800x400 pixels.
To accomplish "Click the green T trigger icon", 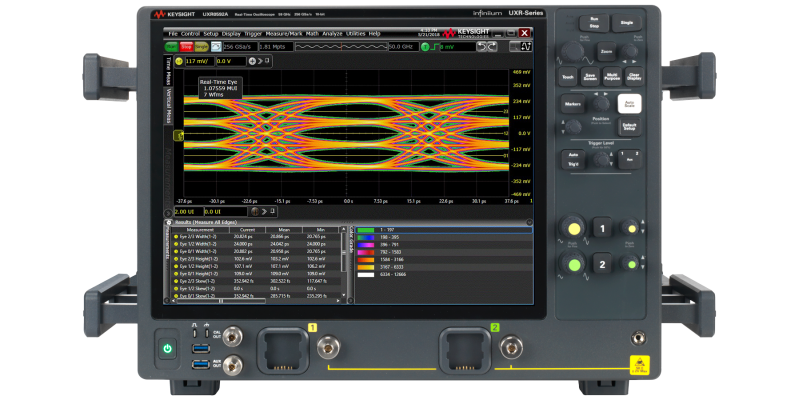I will pyautogui.click(x=426, y=47).
